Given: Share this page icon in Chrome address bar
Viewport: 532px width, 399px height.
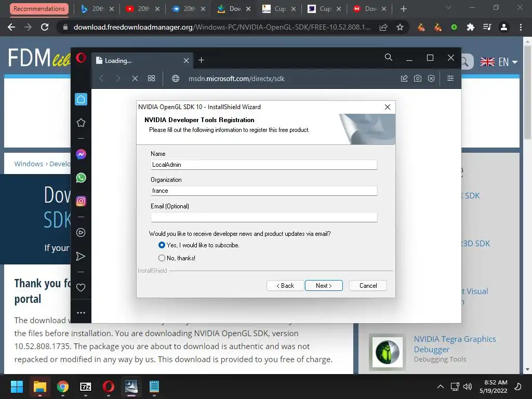Looking at the screenshot, I should point(383,27).
